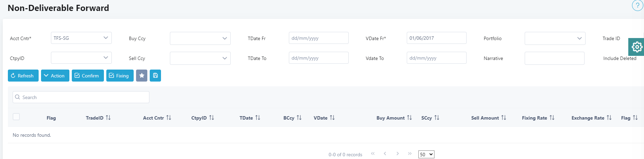
Task: Toggle the select-all rows checkbox
Action: click(x=16, y=117)
